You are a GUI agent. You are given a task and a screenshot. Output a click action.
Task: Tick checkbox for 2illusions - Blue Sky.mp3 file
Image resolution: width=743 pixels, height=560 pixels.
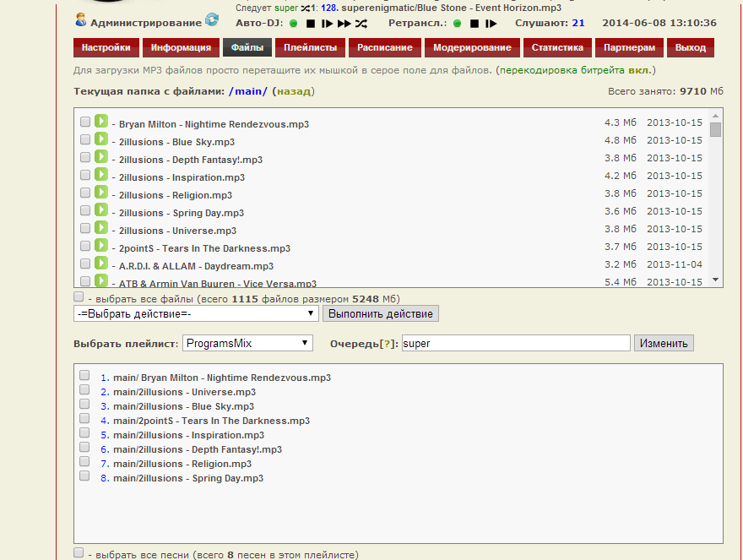(85, 139)
